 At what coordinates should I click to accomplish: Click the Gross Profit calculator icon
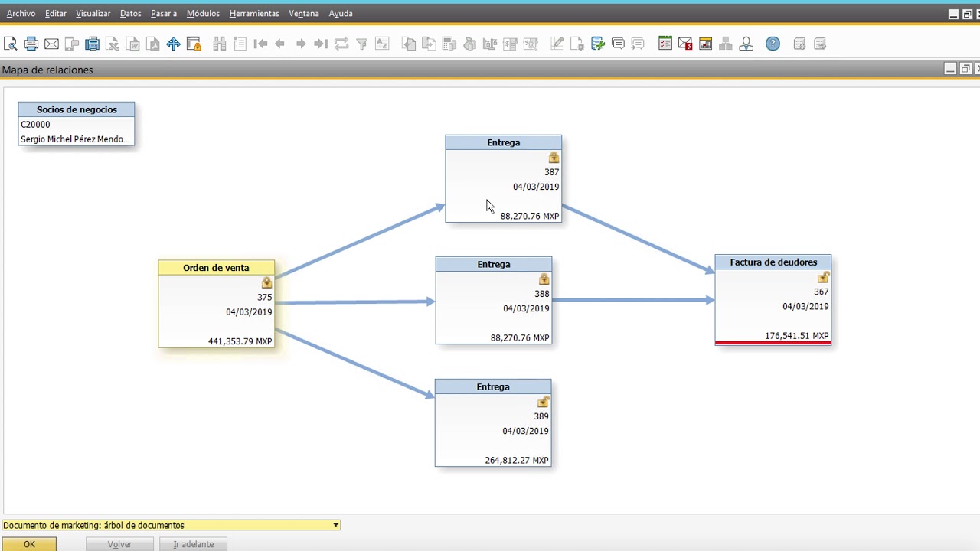[x=449, y=44]
